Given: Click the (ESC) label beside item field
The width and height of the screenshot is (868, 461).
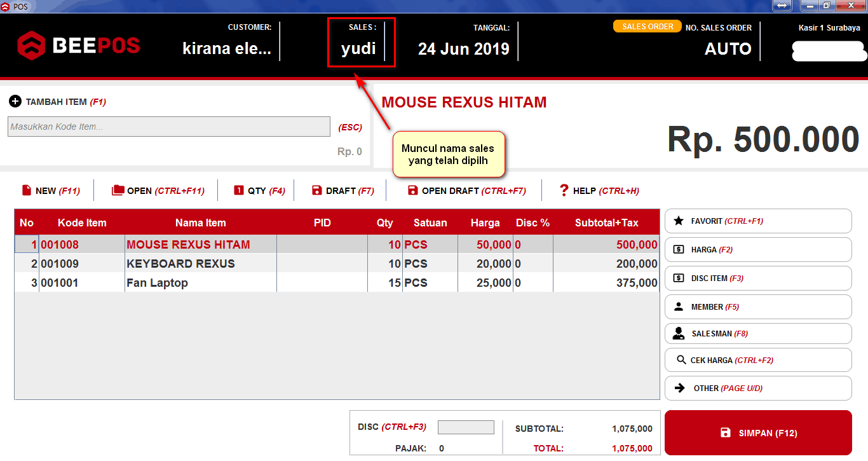Looking at the screenshot, I should tap(350, 127).
